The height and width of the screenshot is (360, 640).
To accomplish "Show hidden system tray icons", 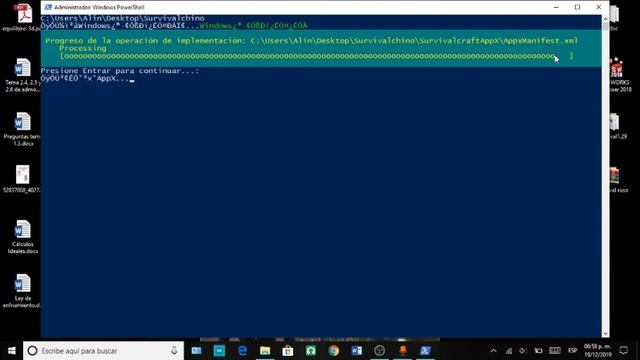I will (x=493, y=351).
